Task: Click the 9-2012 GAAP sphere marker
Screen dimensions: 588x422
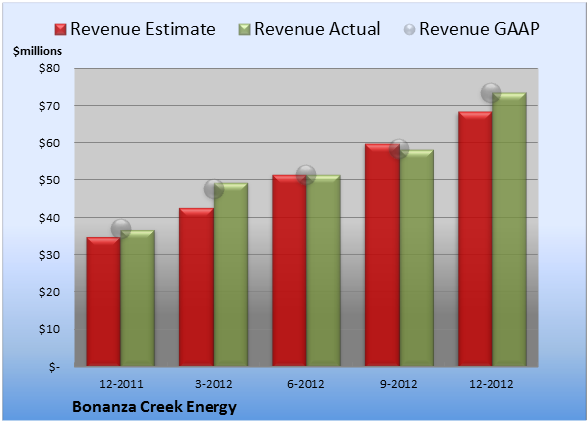Action: point(399,149)
